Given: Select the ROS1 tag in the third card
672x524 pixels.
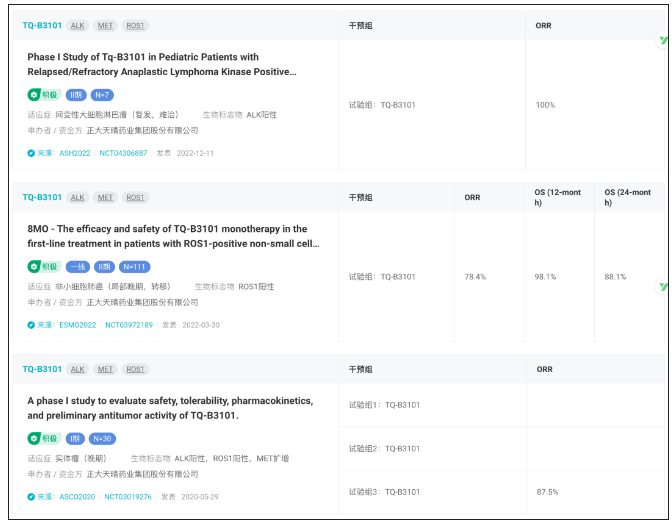Looking at the screenshot, I should click(135, 369).
